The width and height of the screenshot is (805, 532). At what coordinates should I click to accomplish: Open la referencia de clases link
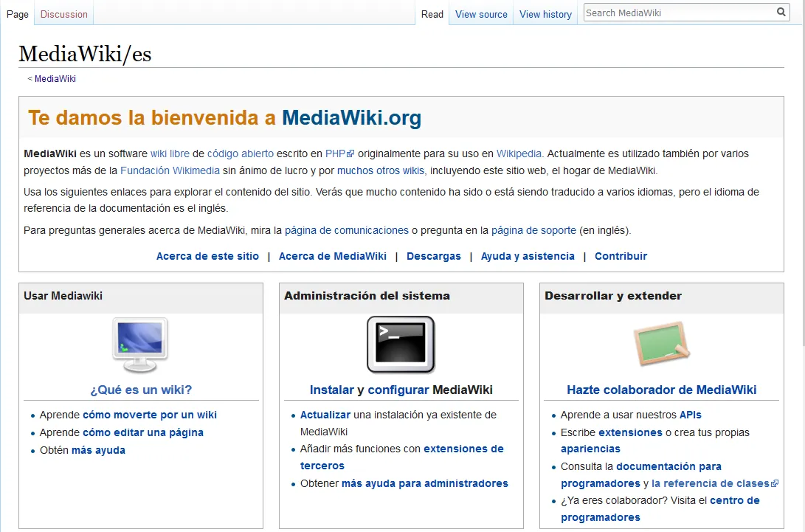click(715, 483)
